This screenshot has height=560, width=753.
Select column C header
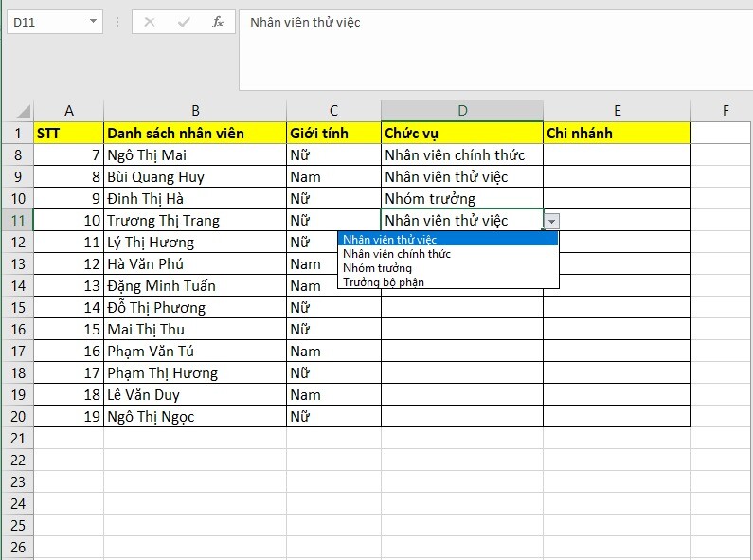(x=333, y=111)
